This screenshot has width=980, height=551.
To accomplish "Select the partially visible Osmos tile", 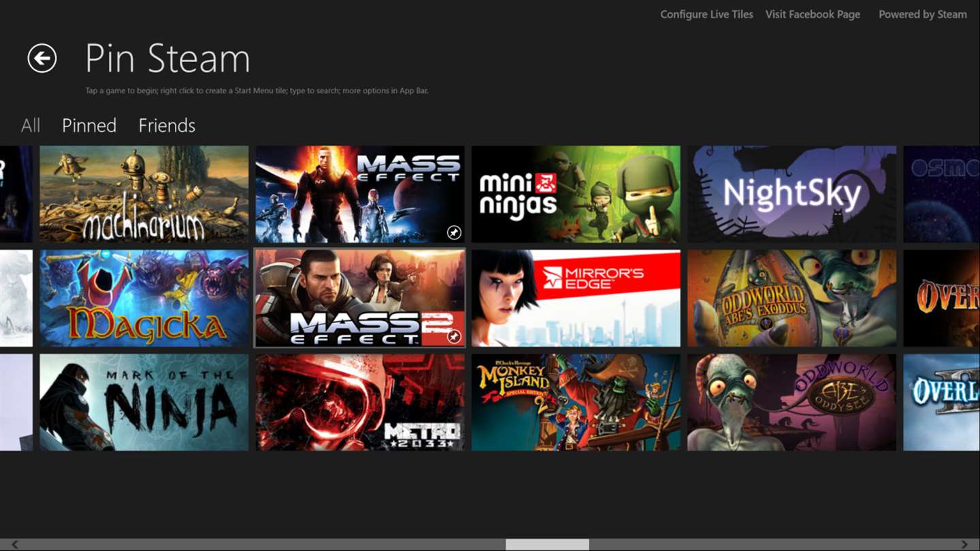I will pos(942,195).
